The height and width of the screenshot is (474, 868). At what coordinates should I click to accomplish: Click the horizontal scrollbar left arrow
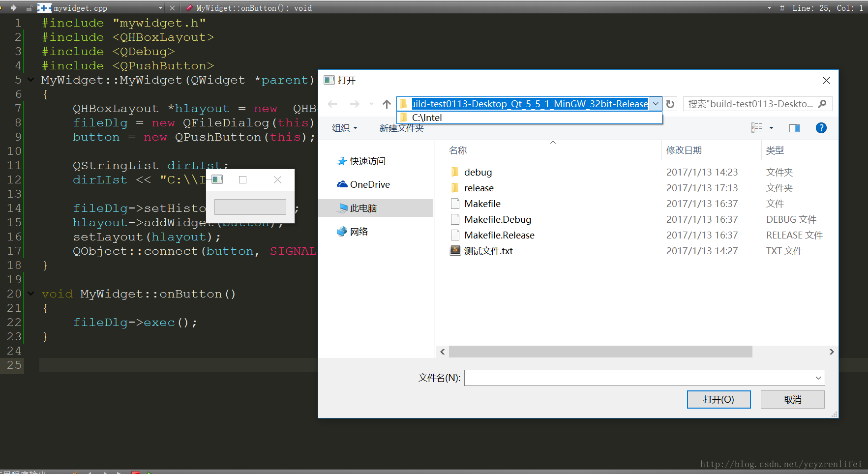[442, 352]
